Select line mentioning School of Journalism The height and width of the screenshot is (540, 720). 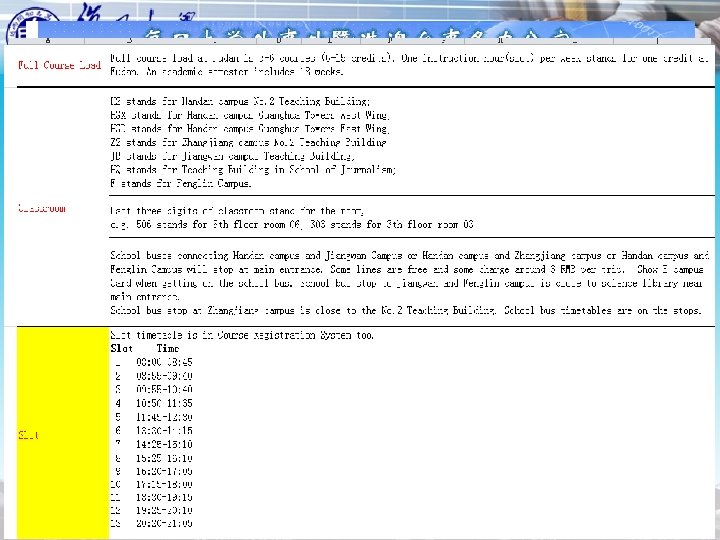click(253, 170)
